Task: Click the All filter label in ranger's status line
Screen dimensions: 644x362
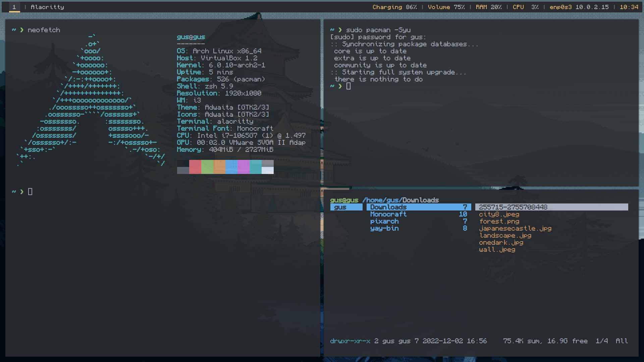Action: click(x=622, y=341)
